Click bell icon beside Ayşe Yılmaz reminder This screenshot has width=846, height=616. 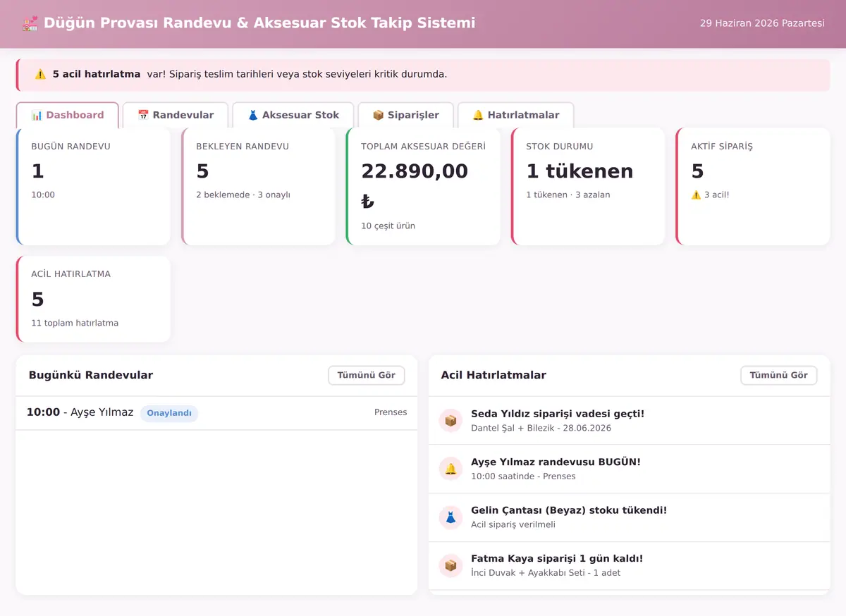[450, 469]
